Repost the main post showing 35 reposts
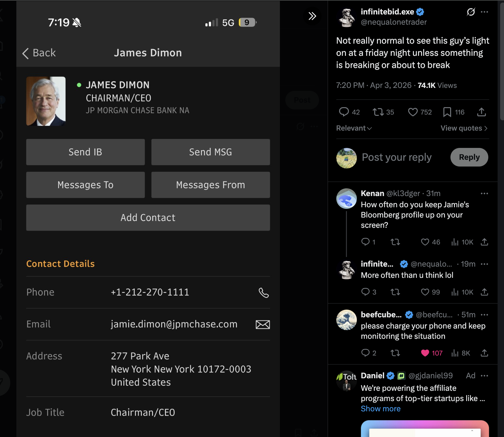The width and height of the screenshot is (504, 437). [x=378, y=112]
